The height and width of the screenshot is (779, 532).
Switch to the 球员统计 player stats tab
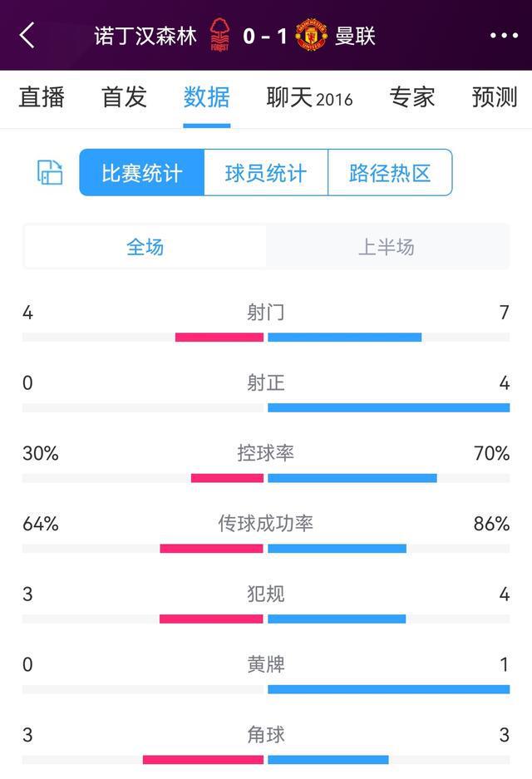pos(264,172)
